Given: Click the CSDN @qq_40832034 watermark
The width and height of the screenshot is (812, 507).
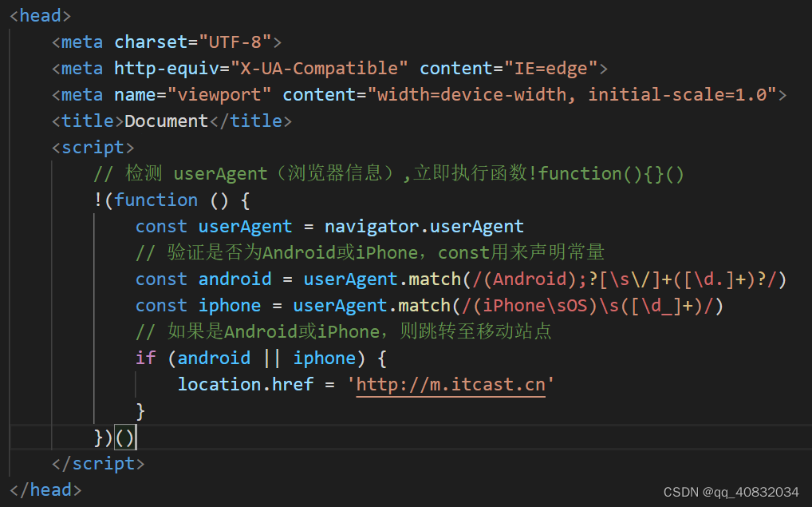Looking at the screenshot, I should (731, 492).
